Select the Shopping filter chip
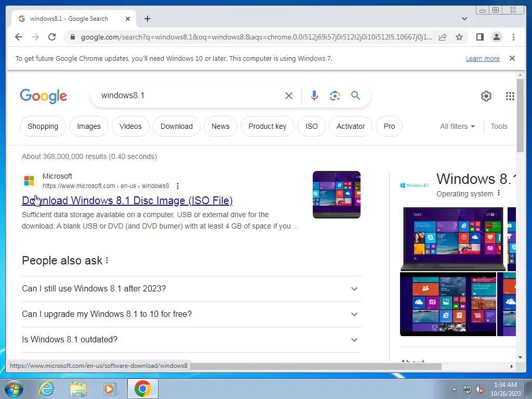This screenshot has width=532, height=399. (x=43, y=126)
